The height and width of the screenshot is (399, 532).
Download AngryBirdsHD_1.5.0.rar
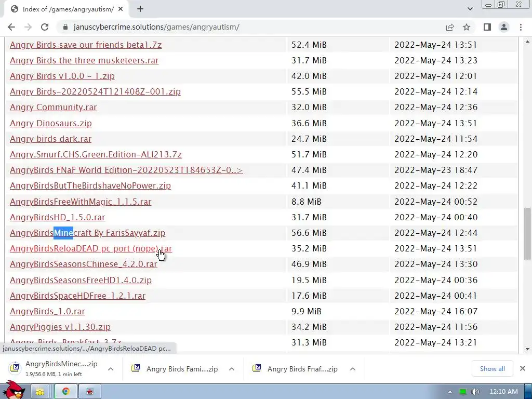(57, 217)
